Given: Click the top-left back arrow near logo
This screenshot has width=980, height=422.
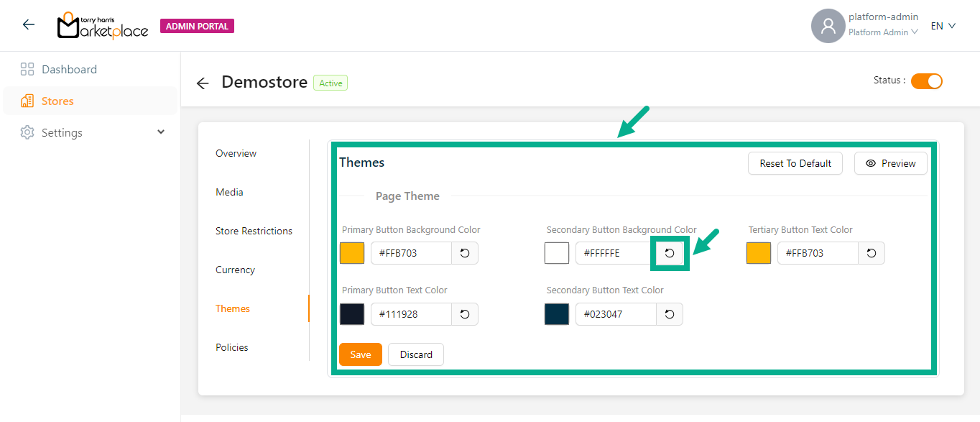Looking at the screenshot, I should pyautogui.click(x=29, y=25).
